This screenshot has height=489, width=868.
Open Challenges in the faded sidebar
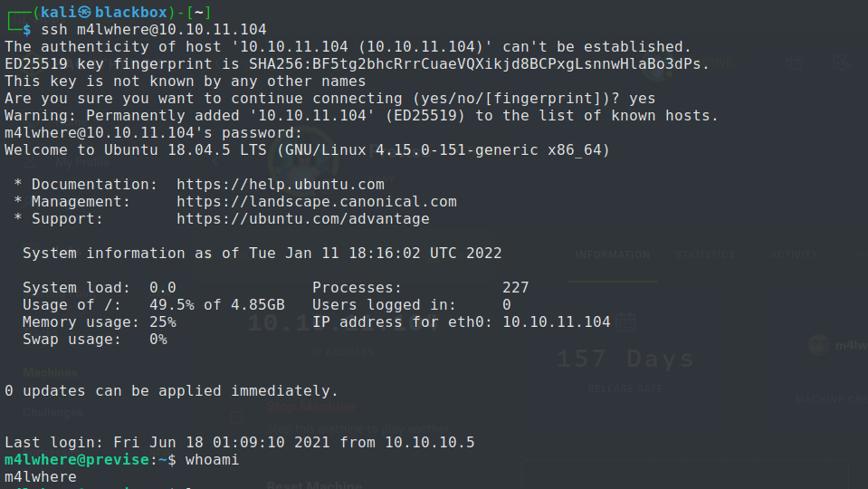point(52,412)
